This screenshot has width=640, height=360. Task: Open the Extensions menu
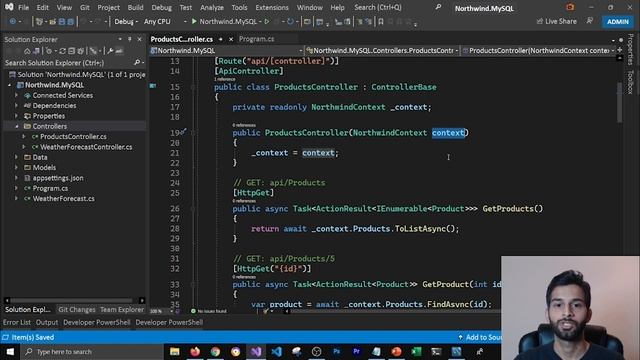pos(272,7)
